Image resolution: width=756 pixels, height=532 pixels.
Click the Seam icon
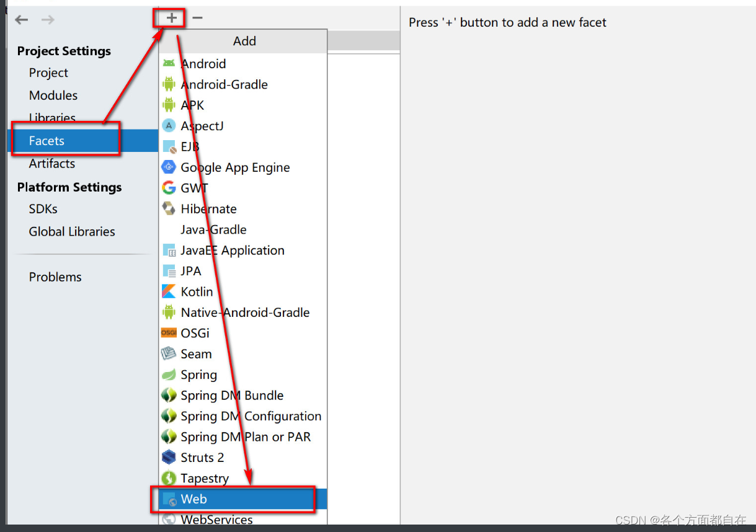(169, 354)
